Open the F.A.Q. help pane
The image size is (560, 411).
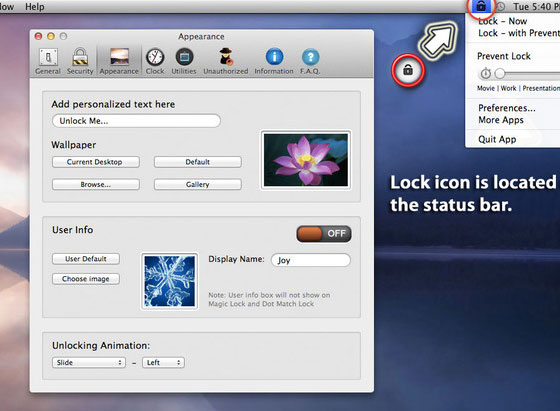pyautogui.click(x=310, y=61)
